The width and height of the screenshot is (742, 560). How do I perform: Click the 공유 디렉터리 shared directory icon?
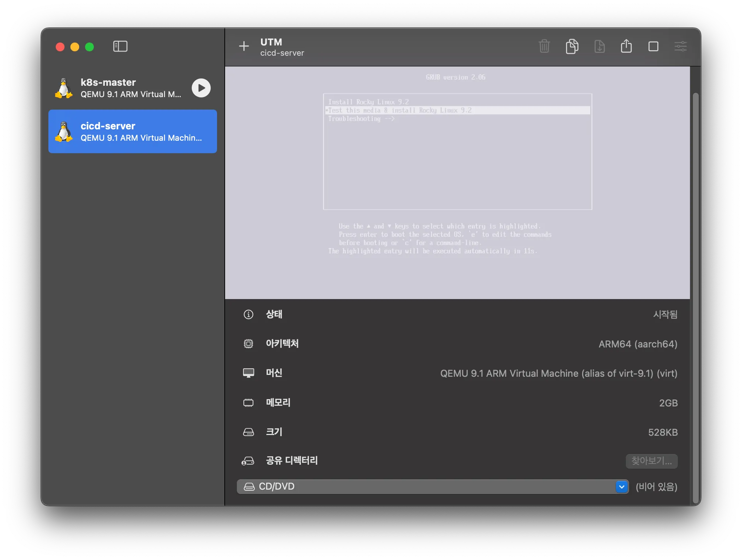click(x=248, y=461)
